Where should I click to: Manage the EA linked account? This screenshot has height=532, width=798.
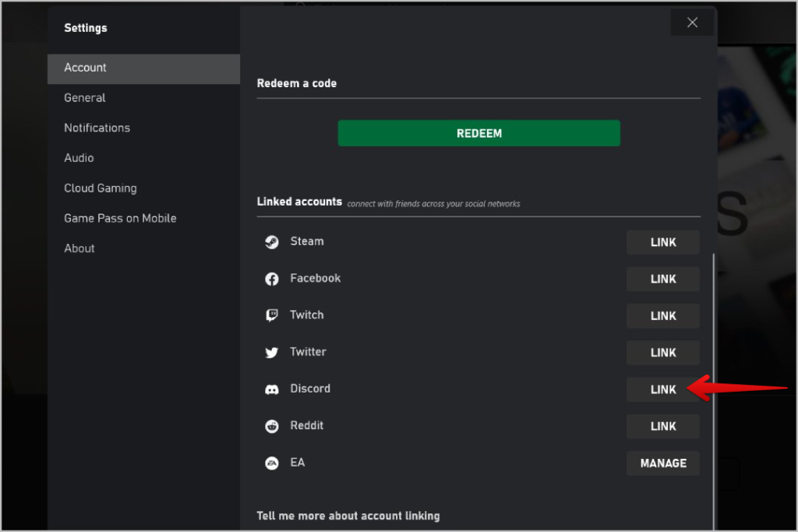pyautogui.click(x=662, y=463)
